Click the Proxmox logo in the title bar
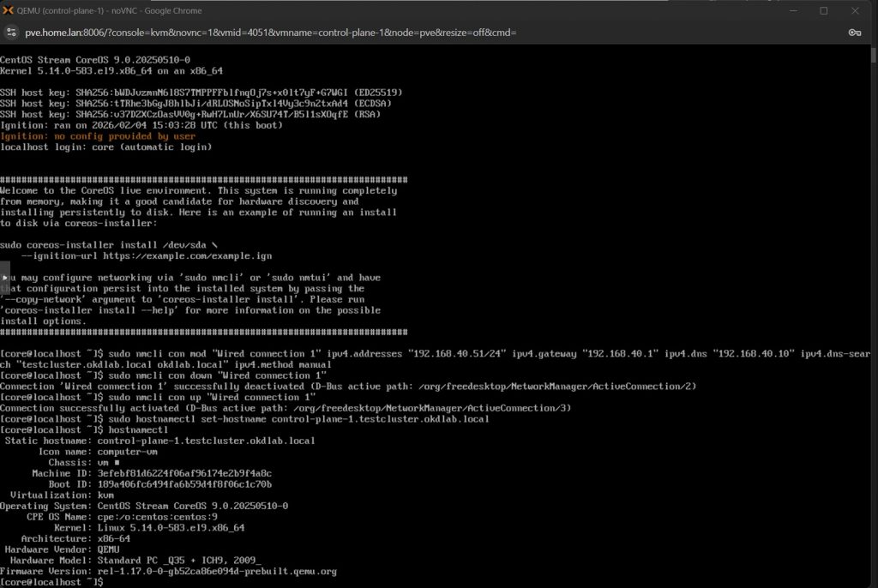The width and height of the screenshot is (878, 588). click(11, 11)
